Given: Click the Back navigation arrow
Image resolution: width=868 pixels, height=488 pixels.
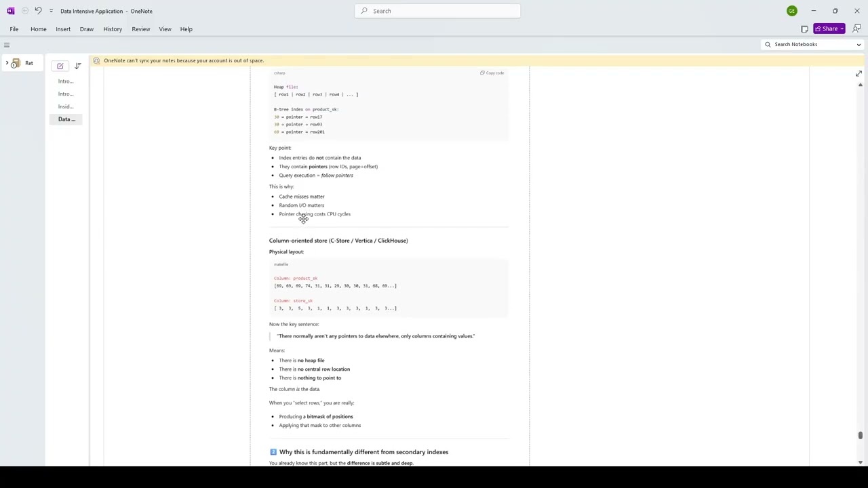Looking at the screenshot, I should [24, 11].
